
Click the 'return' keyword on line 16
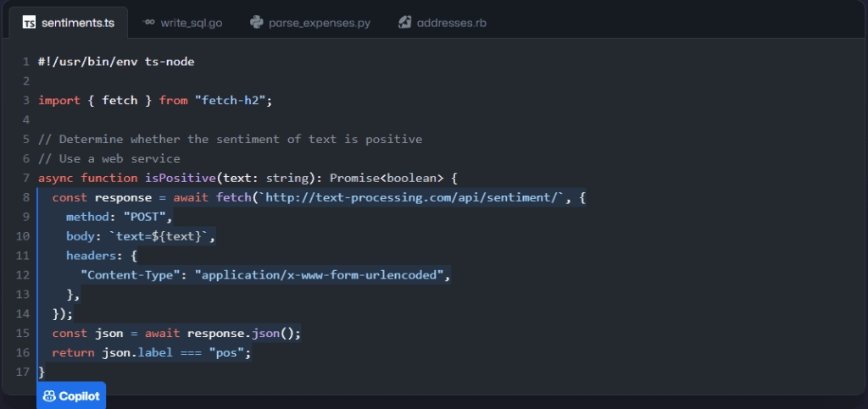coord(74,352)
